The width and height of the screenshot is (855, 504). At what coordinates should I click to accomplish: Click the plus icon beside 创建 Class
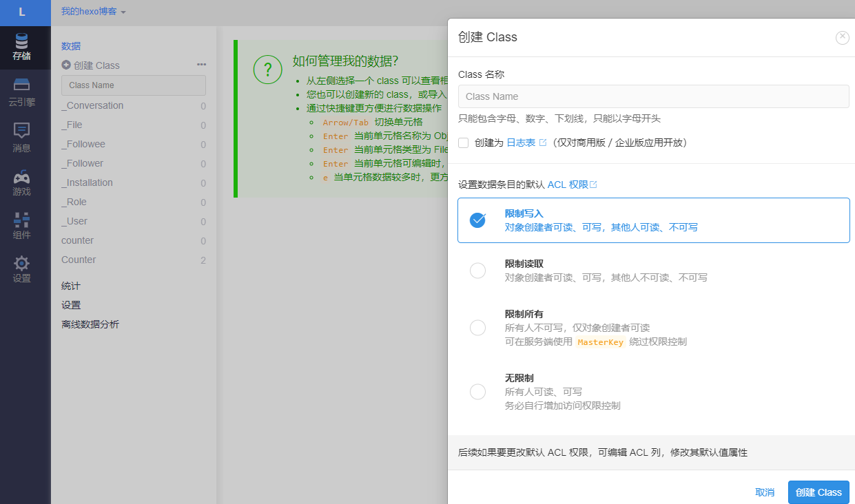point(66,65)
